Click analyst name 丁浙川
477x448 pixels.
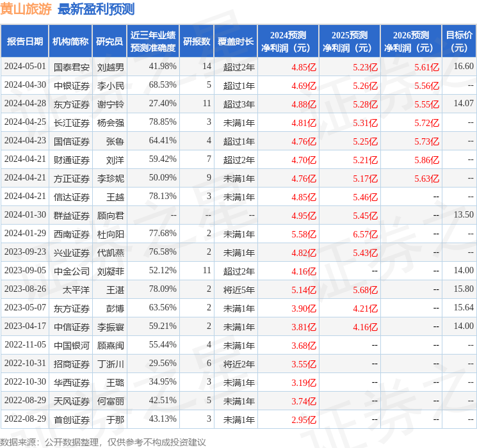[x=110, y=364]
